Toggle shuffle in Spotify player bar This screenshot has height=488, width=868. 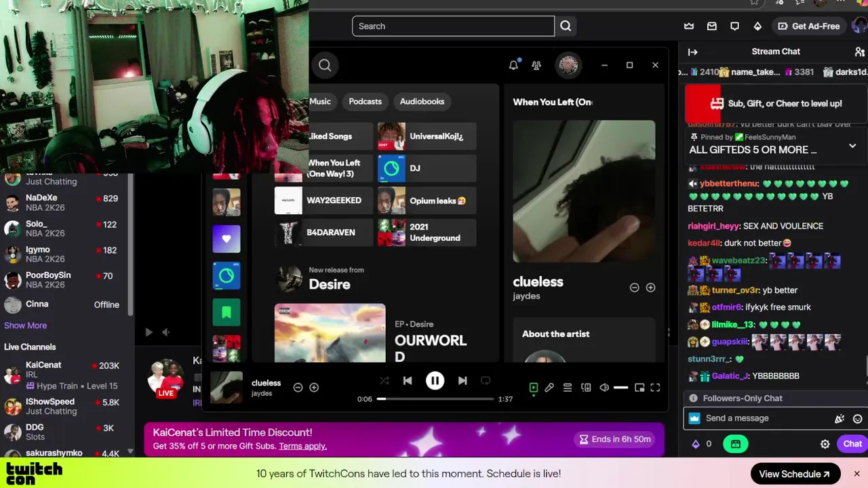tap(384, 381)
